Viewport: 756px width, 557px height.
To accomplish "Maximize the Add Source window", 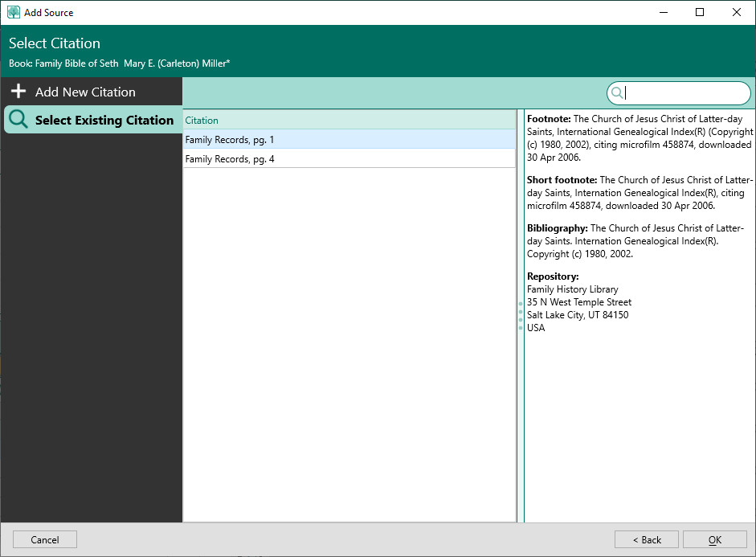I will click(700, 12).
